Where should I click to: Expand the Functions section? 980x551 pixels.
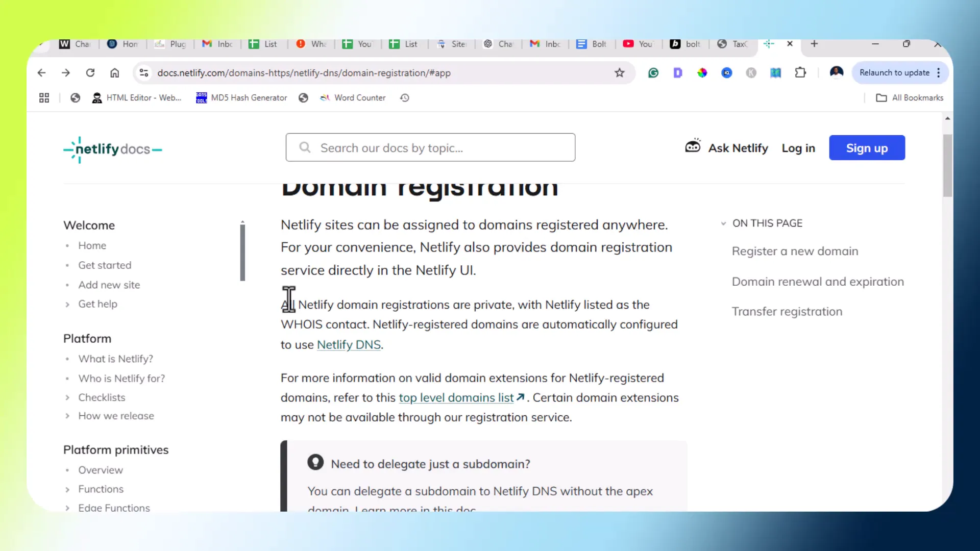click(101, 489)
